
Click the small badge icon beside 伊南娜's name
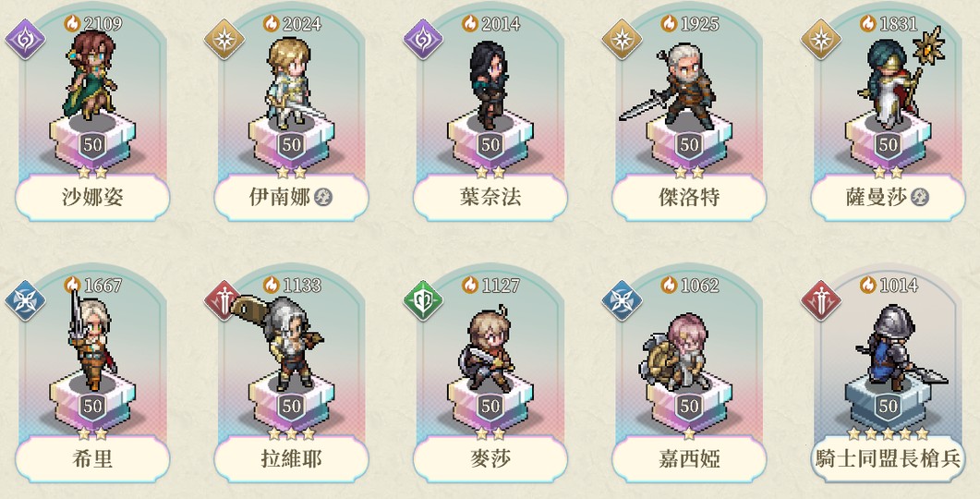(323, 198)
